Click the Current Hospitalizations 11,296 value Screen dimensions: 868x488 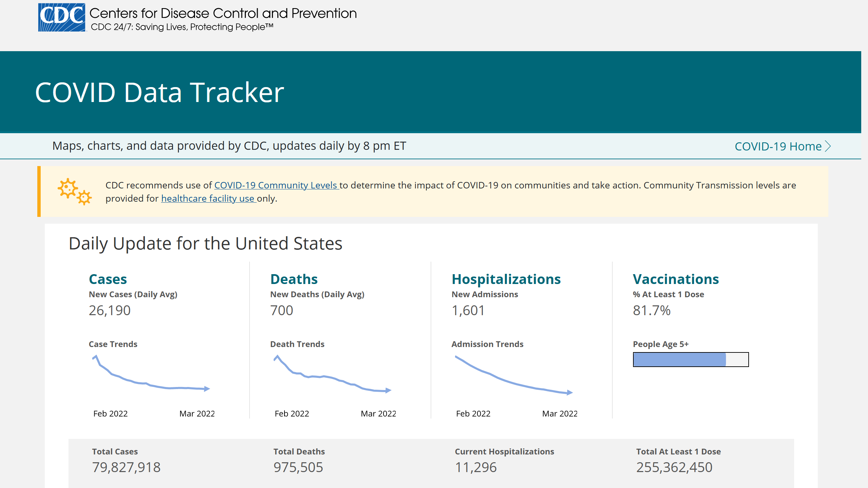click(476, 467)
